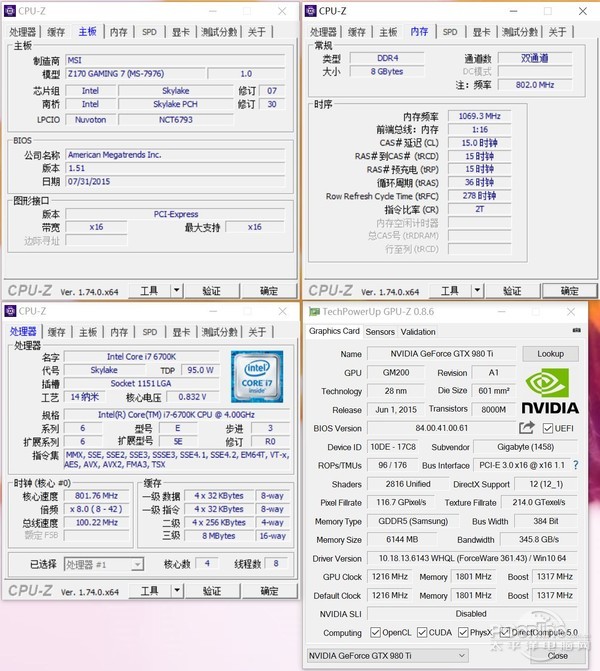Image resolution: width=600 pixels, height=671 pixels.
Task: Click 验证 in the memory window
Action: coord(512,291)
